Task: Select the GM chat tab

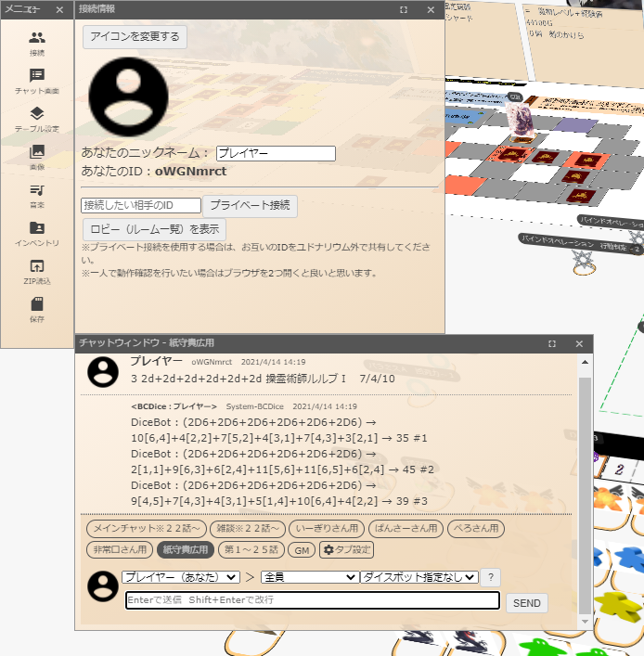Action: pyautogui.click(x=302, y=550)
